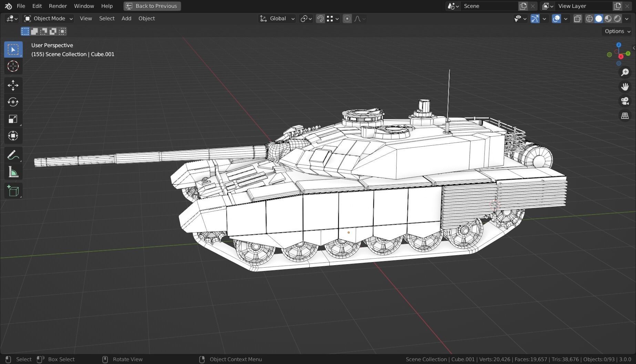This screenshot has width=636, height=364.
Task: Set selection mode to new selection
Action: (x=25, y=31)
